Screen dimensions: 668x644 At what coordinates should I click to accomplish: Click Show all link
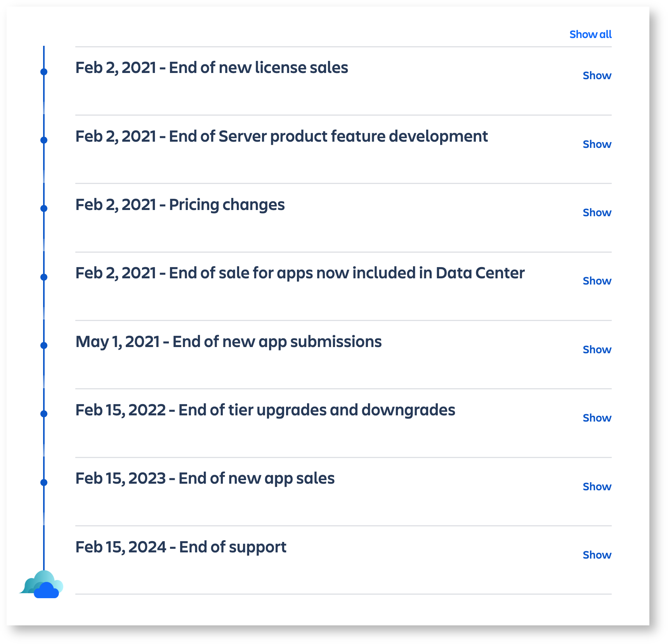pyautogui.click(x=590, y=35)
